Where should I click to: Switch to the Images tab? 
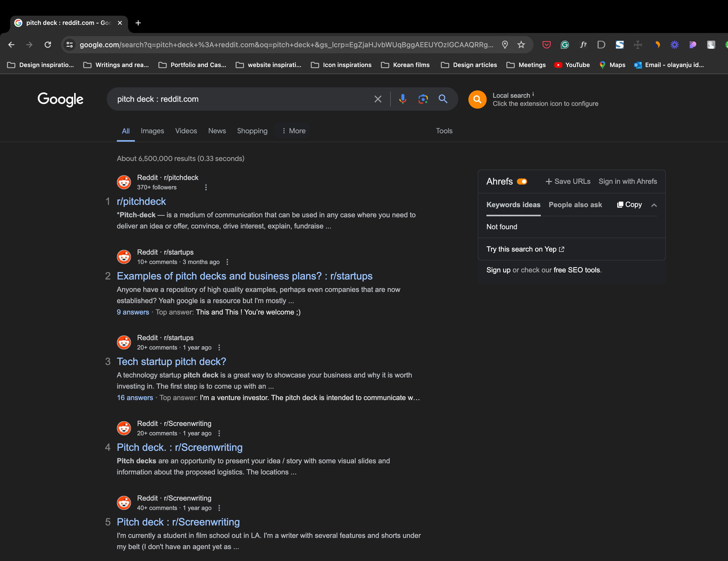[x=152, y=131]
